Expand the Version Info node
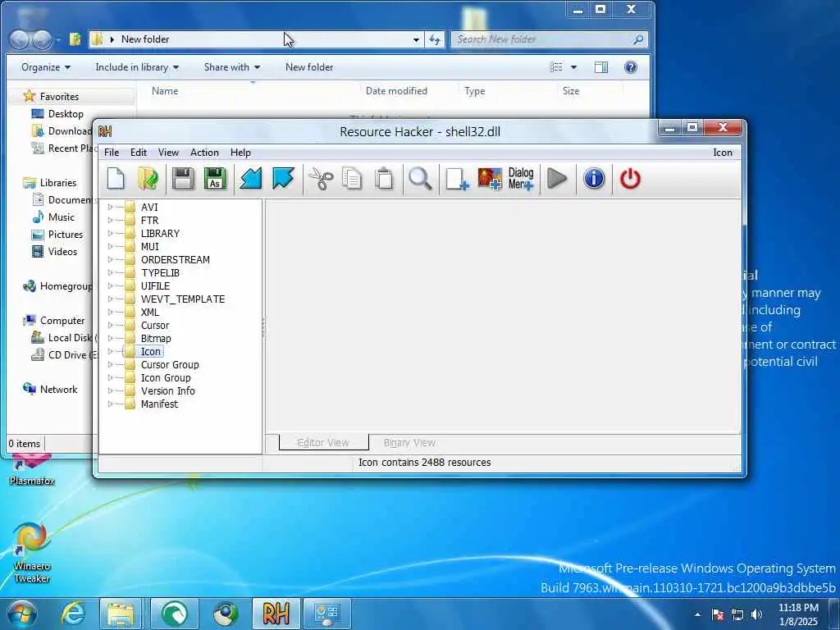 coord(110,390)
